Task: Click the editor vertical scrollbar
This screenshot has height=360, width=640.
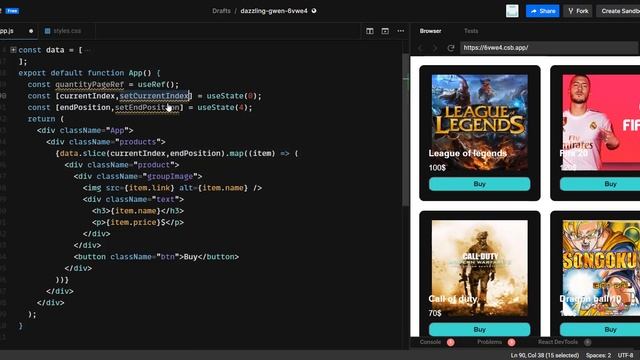Action: tap(405, 131)
